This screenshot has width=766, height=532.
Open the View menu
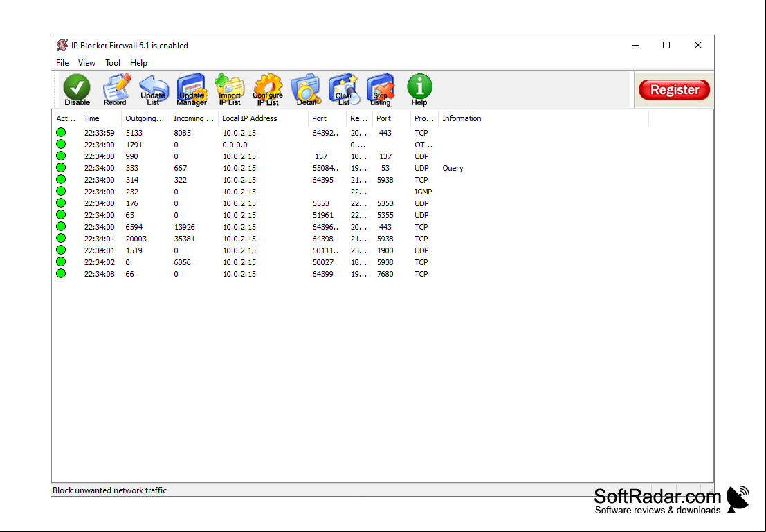(86, 62)
